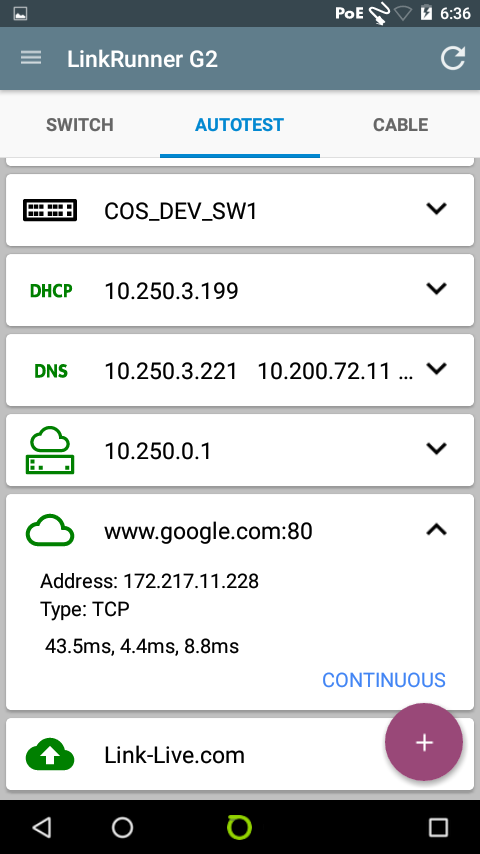Add a new test with plus button
The image size is (480, 854).
pos(424,742)
